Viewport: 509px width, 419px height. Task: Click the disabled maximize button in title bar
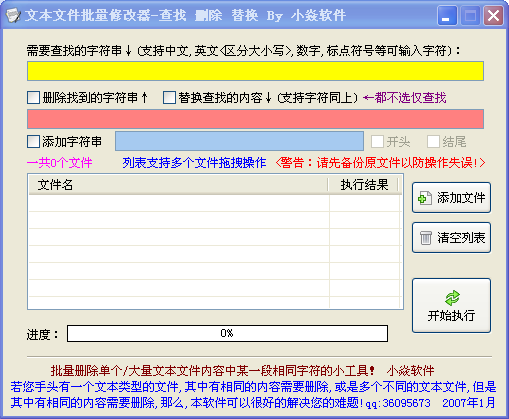470,15
